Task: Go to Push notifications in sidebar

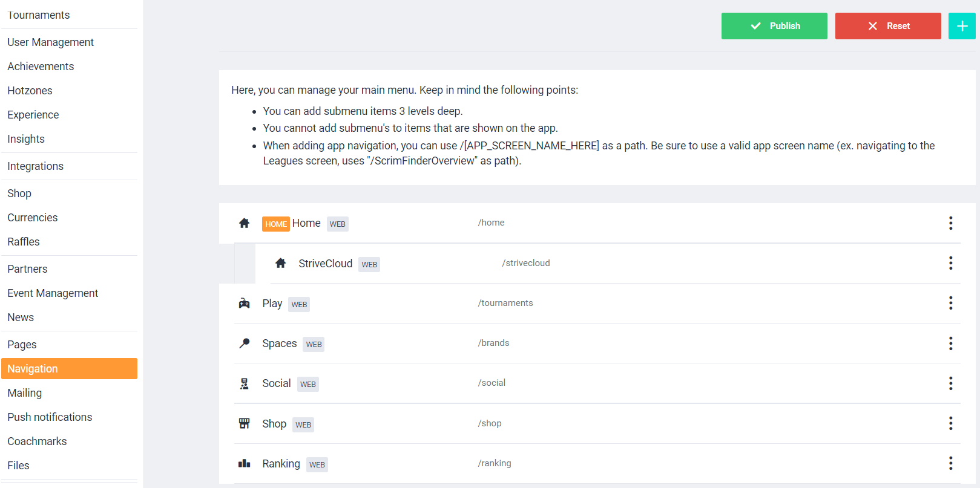Action: tap(50, 417)
